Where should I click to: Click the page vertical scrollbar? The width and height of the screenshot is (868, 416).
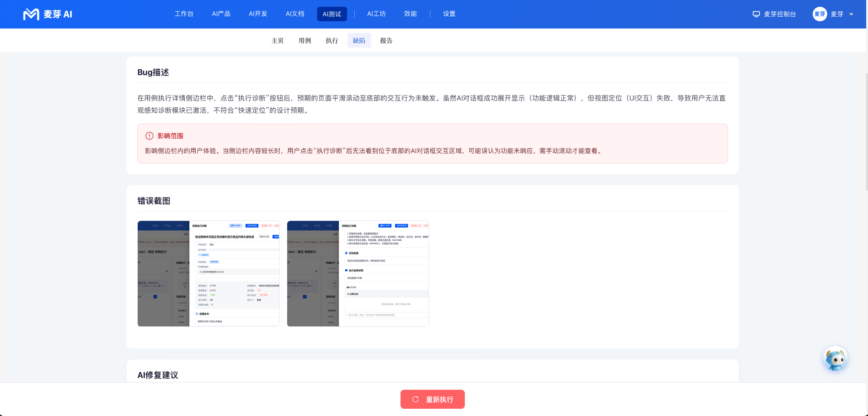click(866, 131)
